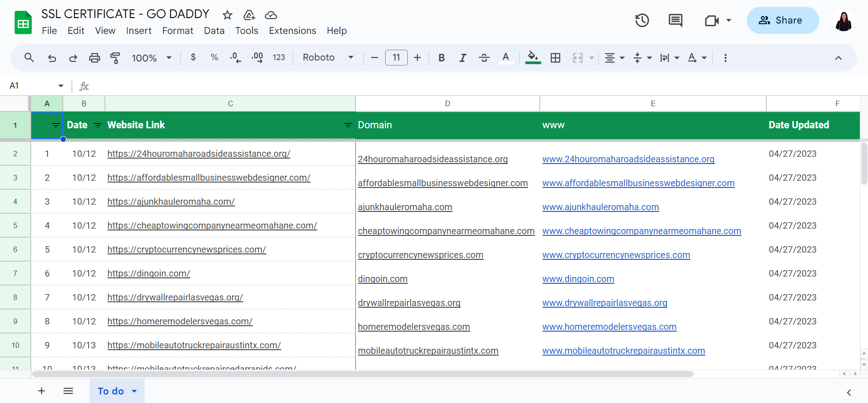Activate the paint format tool
Image resolution: width=868 pixels, height=403 pixels.
[x=115, y=58]
